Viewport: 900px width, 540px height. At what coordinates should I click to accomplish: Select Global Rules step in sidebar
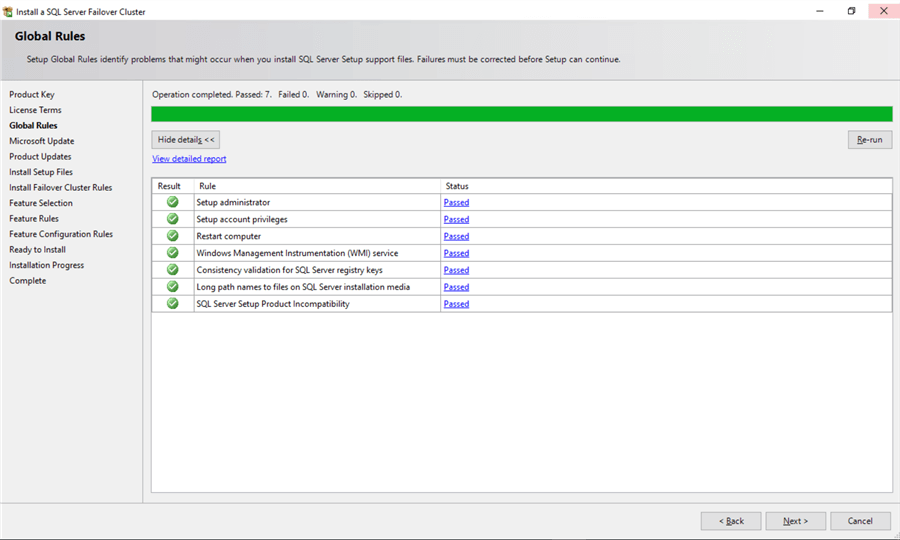[33, 125]
